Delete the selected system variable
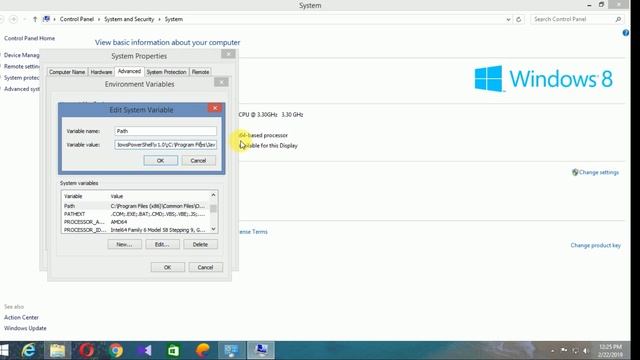Viewport: 640px width, 360px height. (200, 244)
